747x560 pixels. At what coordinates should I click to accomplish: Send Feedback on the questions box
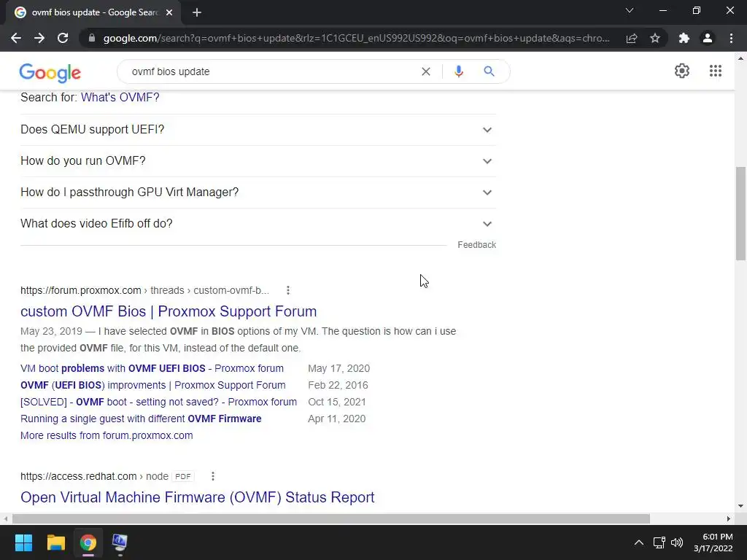[476, 245]
